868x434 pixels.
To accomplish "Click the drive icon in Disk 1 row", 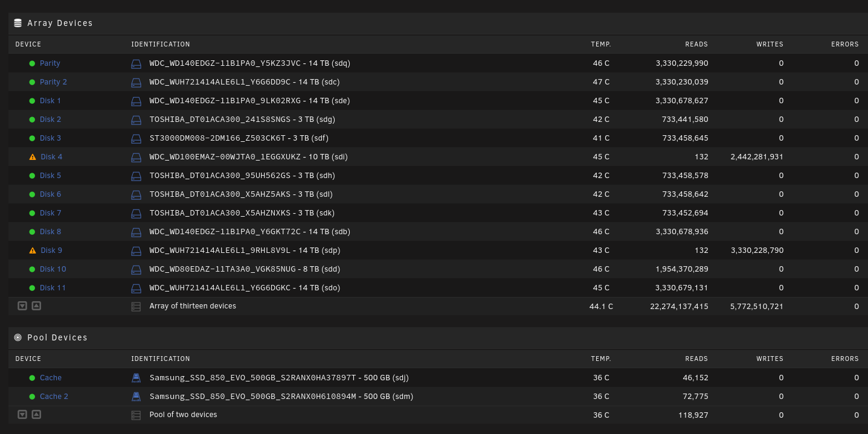I will [136, 101].
